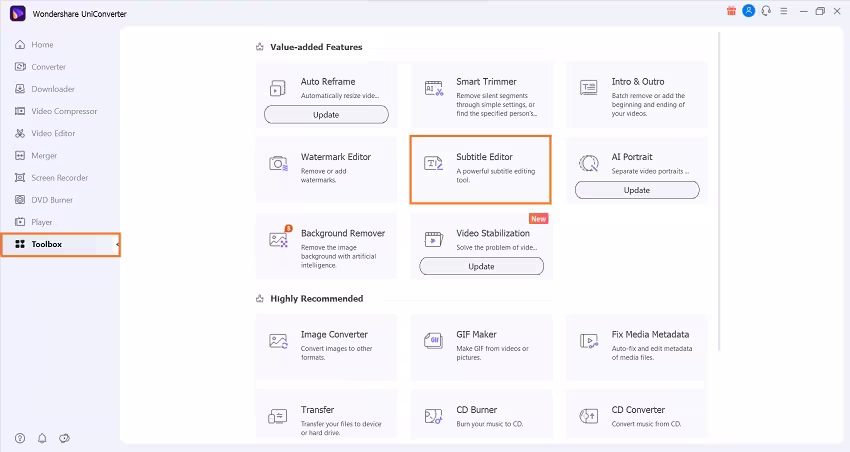Viewport: 850px width, 452px height.
Task: Click 'Make GIF from videos or pictures.' text
Action: point(492,353)
